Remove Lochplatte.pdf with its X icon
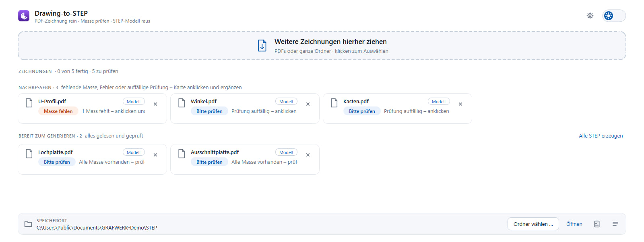 [x=155, y=155]
